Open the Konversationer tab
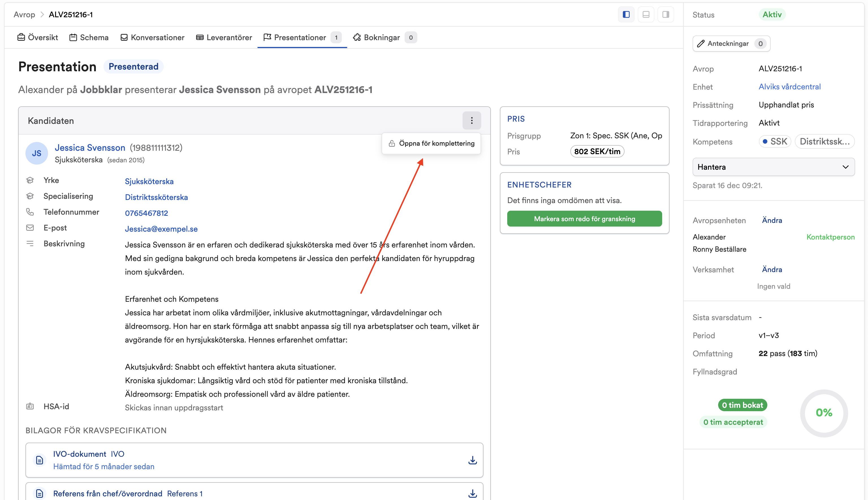The width and height of the screenshot is (868, 500). (152, 37)
